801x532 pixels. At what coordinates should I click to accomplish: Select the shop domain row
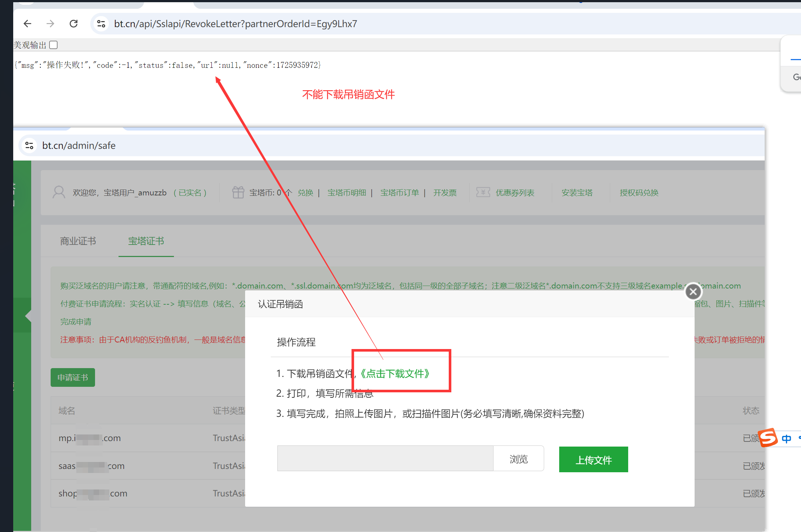pos(408,494)
